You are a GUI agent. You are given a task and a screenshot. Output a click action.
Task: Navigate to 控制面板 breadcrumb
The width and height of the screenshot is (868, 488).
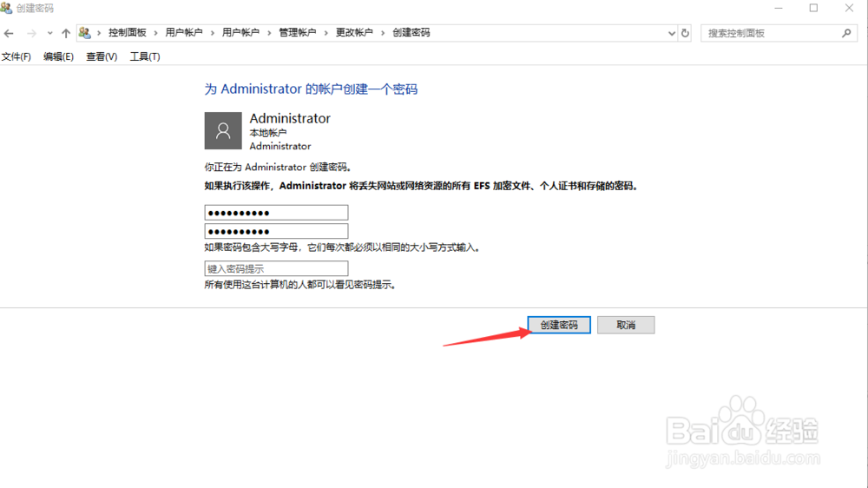tap(128, 33)
